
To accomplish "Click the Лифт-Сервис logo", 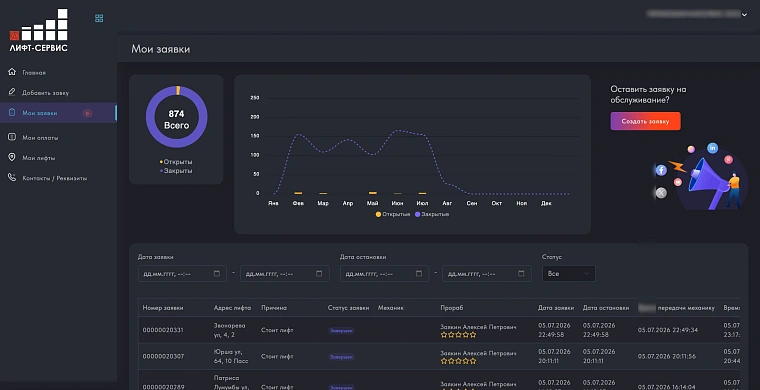I will (39, 31).
